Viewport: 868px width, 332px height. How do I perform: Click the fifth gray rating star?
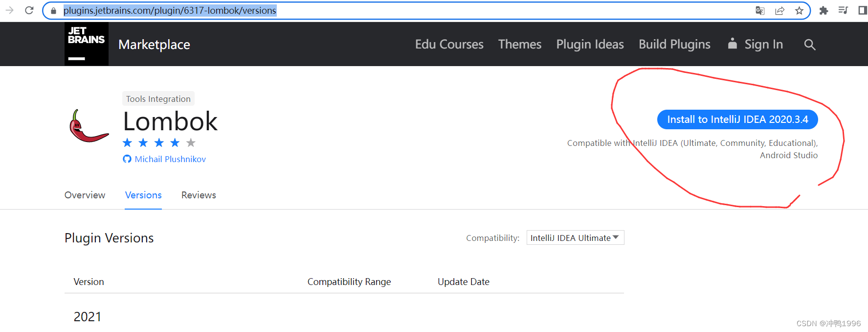tap(191, 142)
